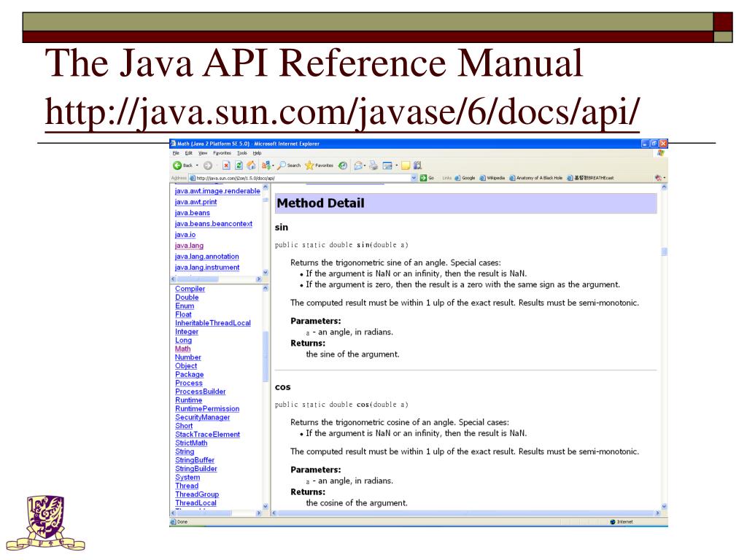Click the 'sin' method heading
Viewport: 747px width, 560px height.
pos(282,227)
